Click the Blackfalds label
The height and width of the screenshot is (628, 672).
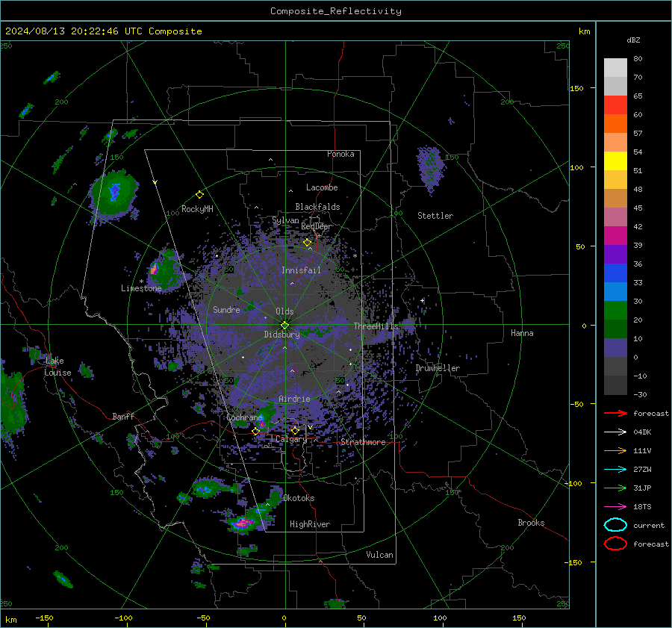click(317, 207)
